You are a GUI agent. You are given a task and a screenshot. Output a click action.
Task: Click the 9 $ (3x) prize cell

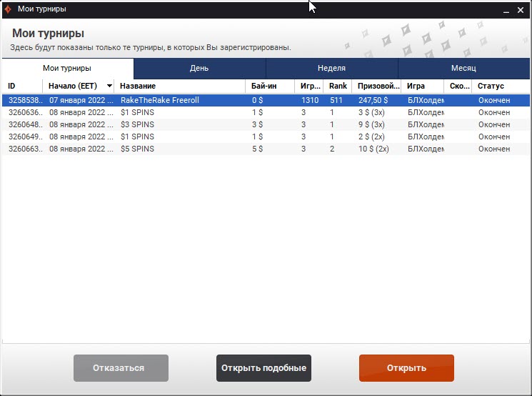pyautogui.click(x=371, y=124)
